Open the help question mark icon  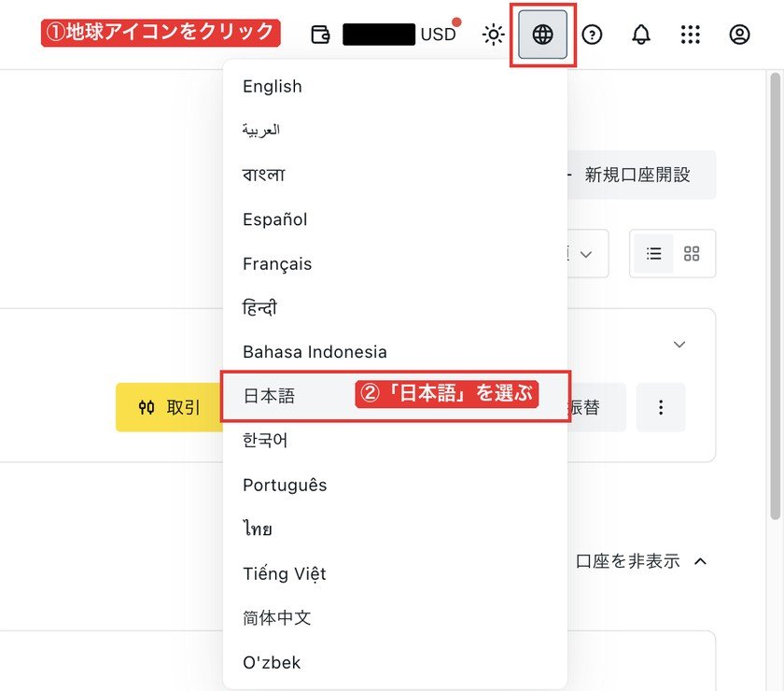click(592, 35)
